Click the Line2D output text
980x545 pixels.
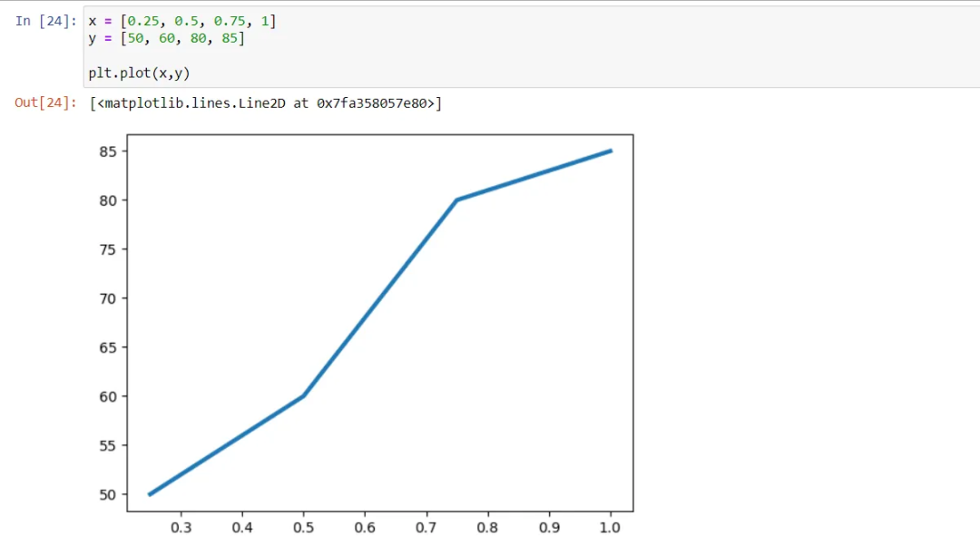click(266, 103)
